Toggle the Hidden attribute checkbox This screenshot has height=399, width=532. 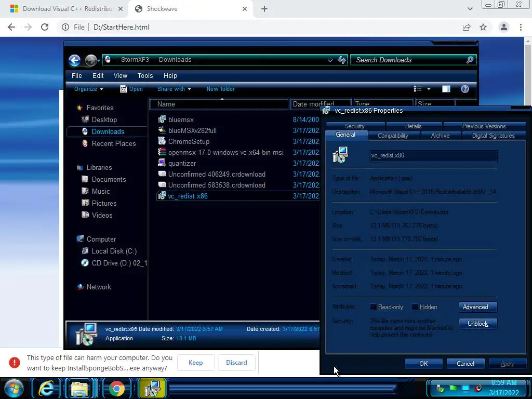point(415,307)
